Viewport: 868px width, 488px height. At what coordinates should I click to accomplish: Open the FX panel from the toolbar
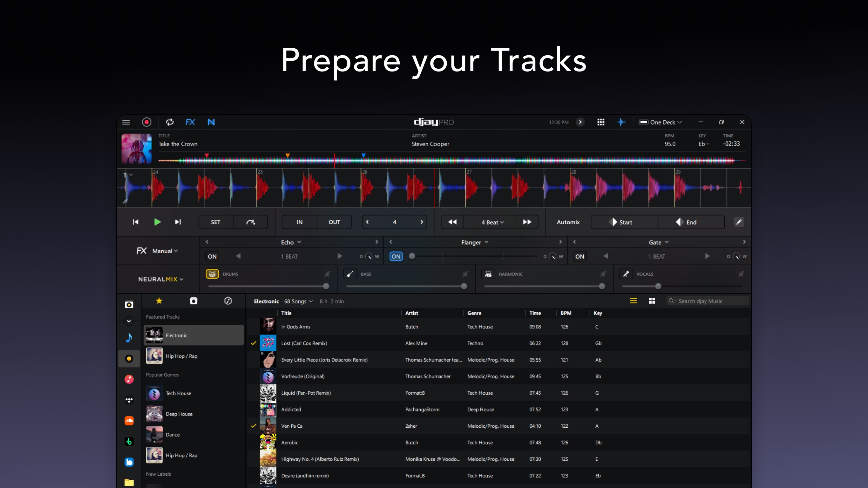click(x=190, y=122)
